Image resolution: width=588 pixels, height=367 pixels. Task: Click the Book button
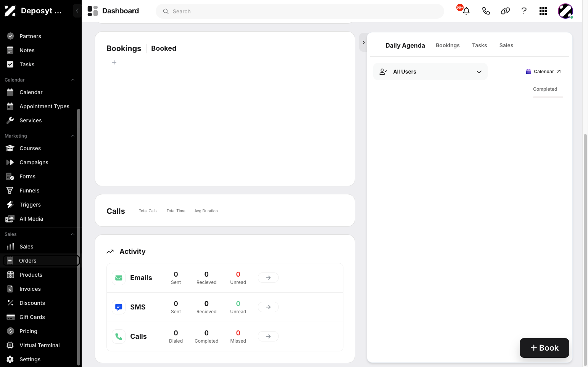pos(544,348)
